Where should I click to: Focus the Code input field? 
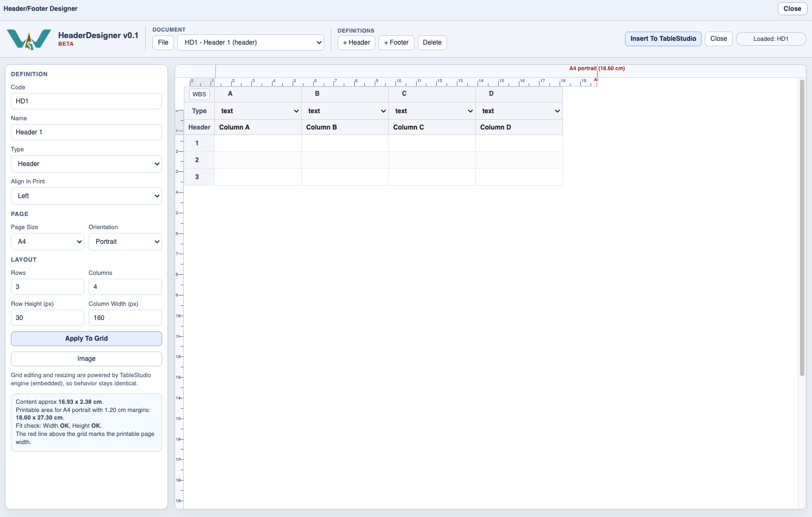(x=86, y=101)
